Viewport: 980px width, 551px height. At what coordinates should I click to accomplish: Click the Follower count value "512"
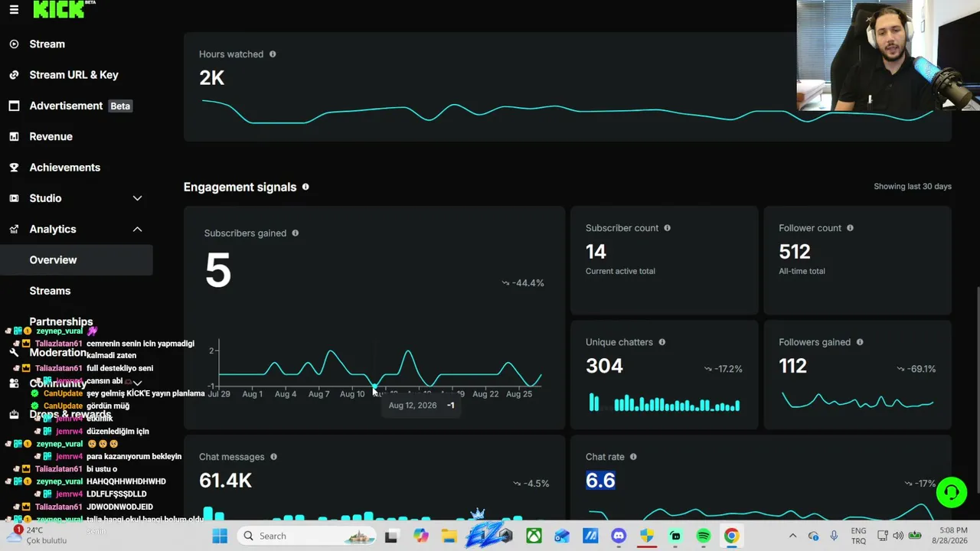pos(795,252)
